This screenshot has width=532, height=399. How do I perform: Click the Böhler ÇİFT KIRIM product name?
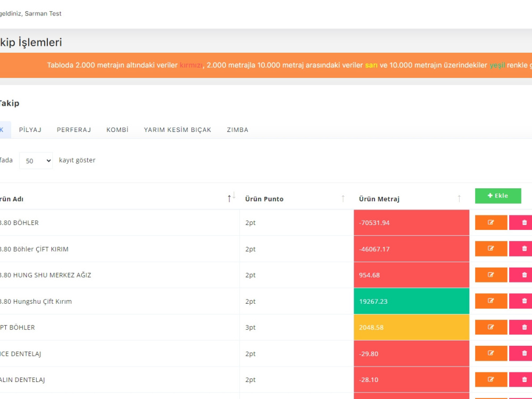point(34,249)
